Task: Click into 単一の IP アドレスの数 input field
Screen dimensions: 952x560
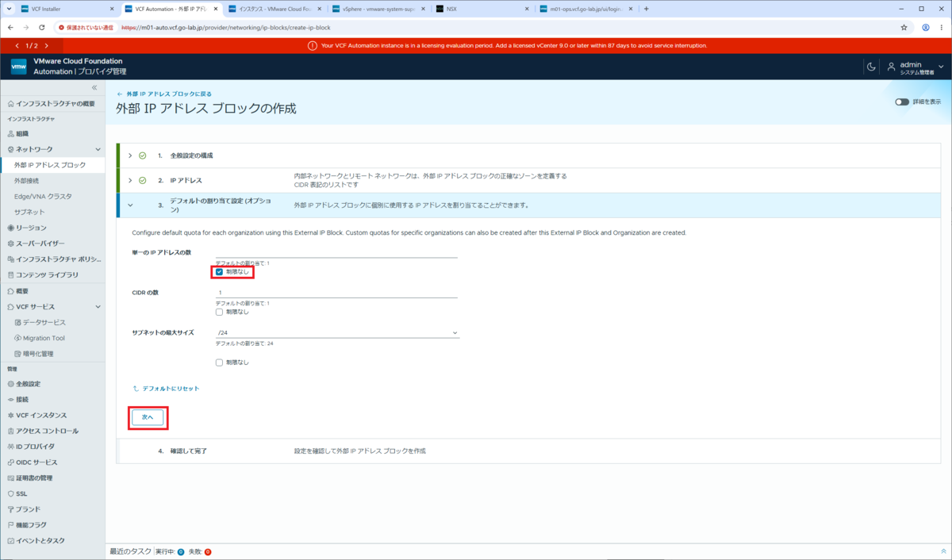Action: click(x=336, y=253)
